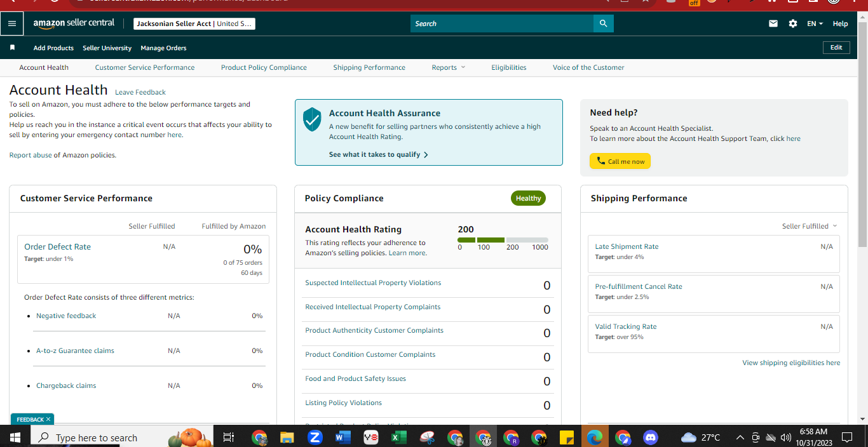This screenshot has height=447, width=868.
Task: Open Task View in the taskbar
Action: 229,437
